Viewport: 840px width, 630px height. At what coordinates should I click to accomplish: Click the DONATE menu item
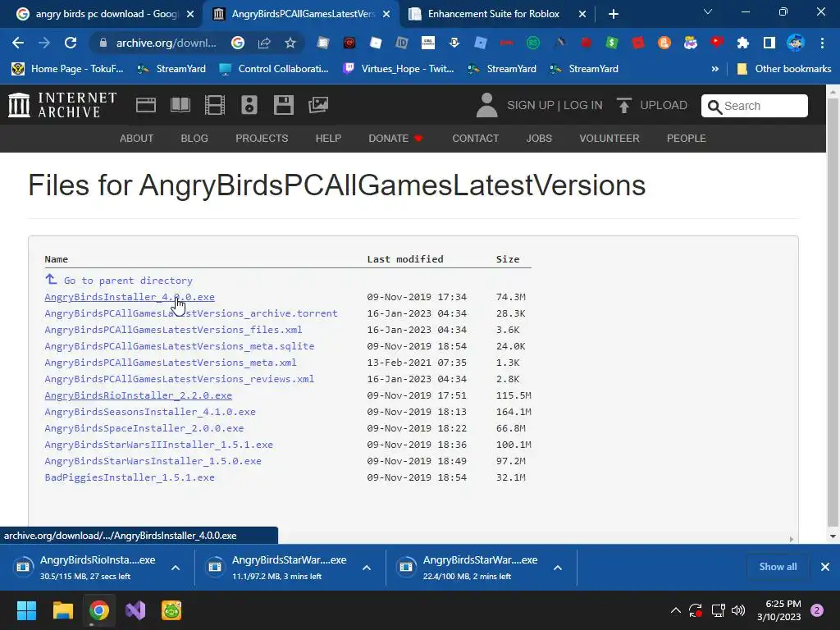pyautogui.click(x=396, y=138)
